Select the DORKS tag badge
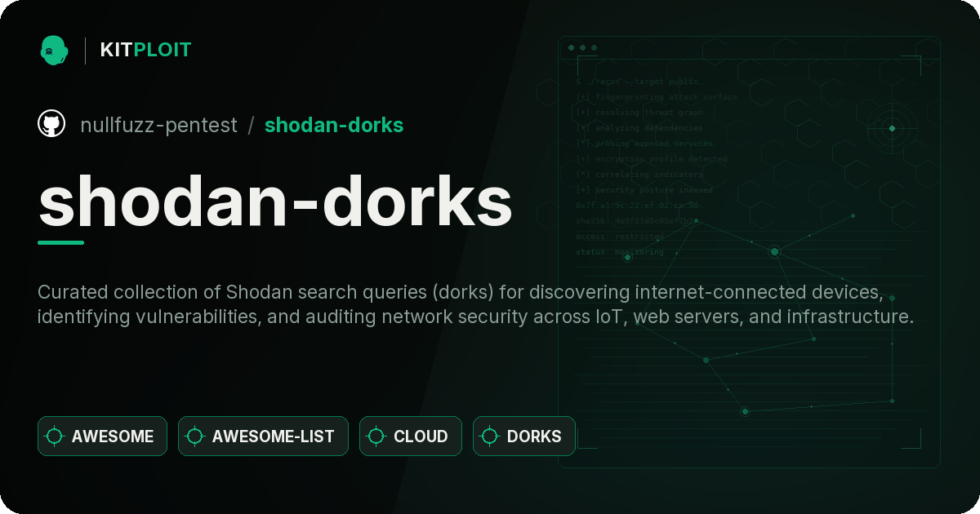This screenshot has width=980, height=514. click(x=523, y=436)
